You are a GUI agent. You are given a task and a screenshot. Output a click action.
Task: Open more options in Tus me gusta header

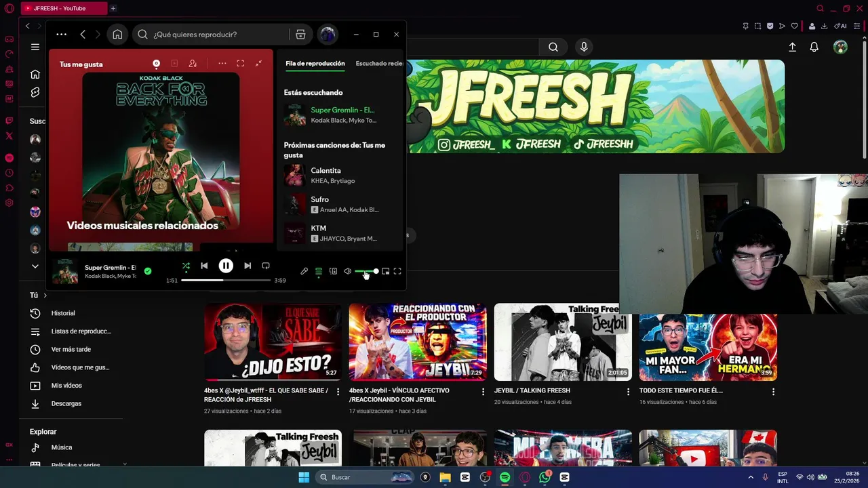tap(222, 63)
